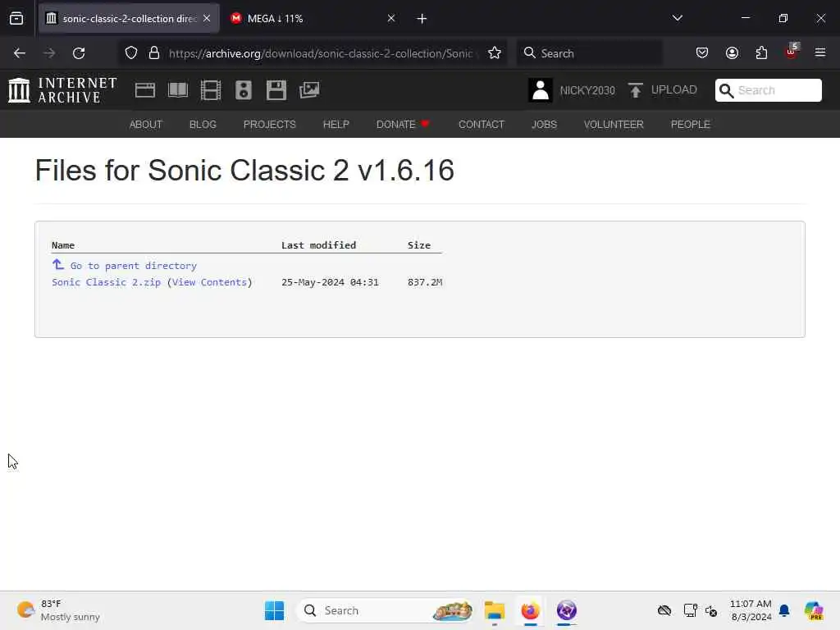Open the PROJECTS menu item
The height and width of the screenshot is (630, 840).
[269, 125]
